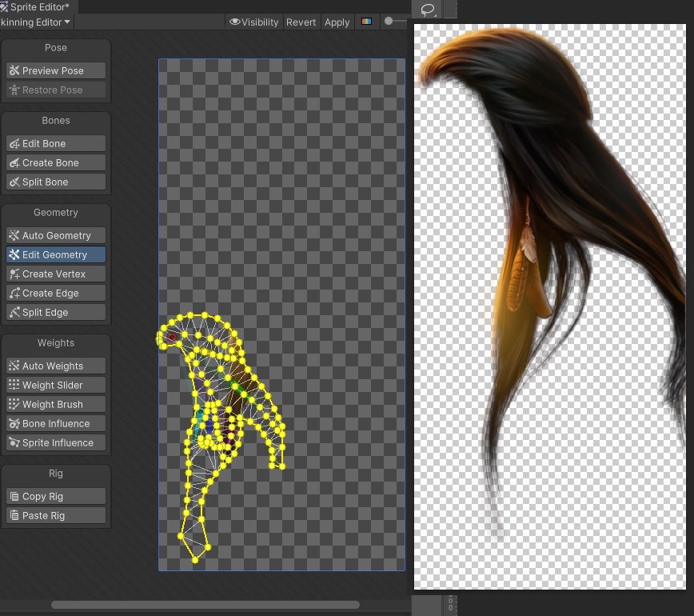The image size is (694, 616).
Task: Select the Create Edge tool
Action: click(x=55, y=293)
